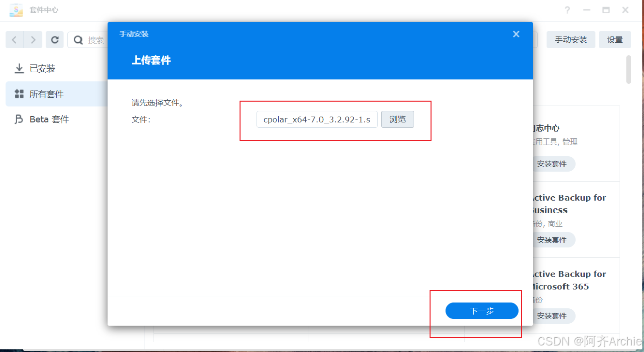Viewport: 644px width, 352px height.
Task: Click the right side scrollbar
Action: 628,70
